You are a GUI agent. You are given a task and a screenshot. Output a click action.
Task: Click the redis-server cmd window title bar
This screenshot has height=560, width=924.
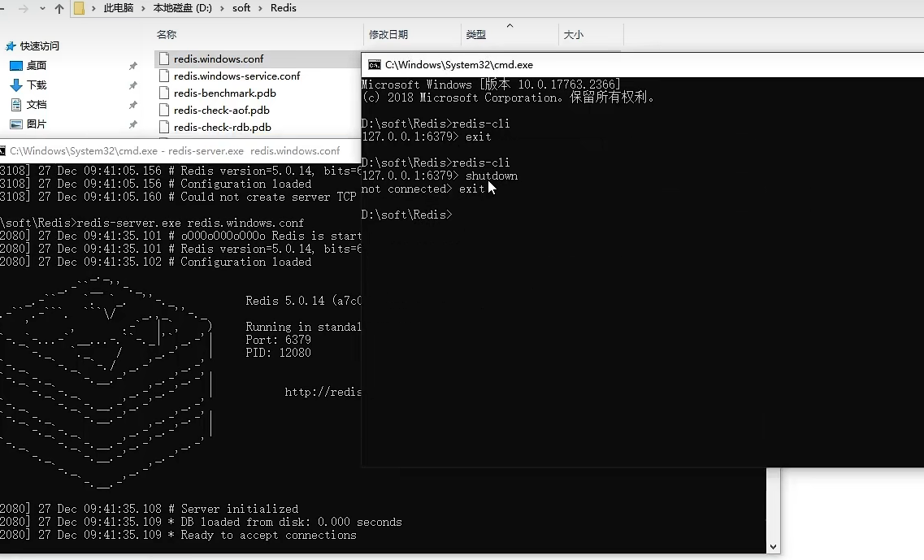tap(180, 151)
